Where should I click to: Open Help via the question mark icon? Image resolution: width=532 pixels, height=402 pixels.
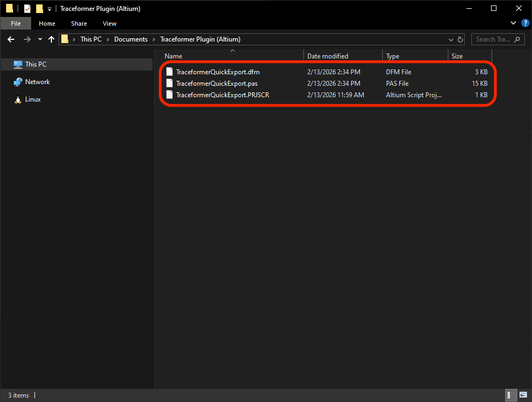(x=525, y=23)
